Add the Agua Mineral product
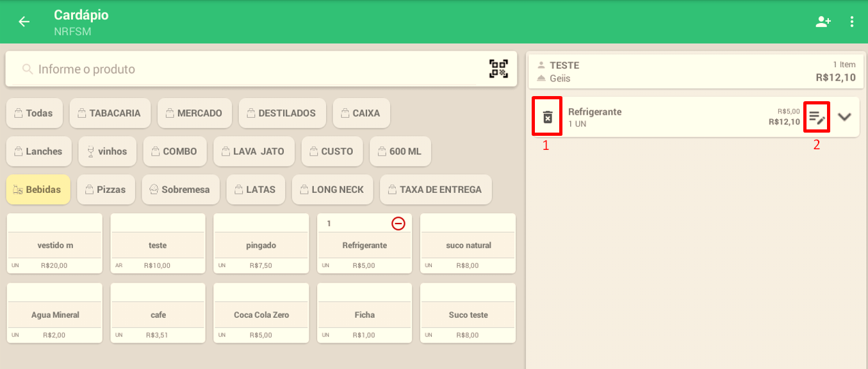Image resolution: width=868 pixels, height=369 pixels. [54, 313]
